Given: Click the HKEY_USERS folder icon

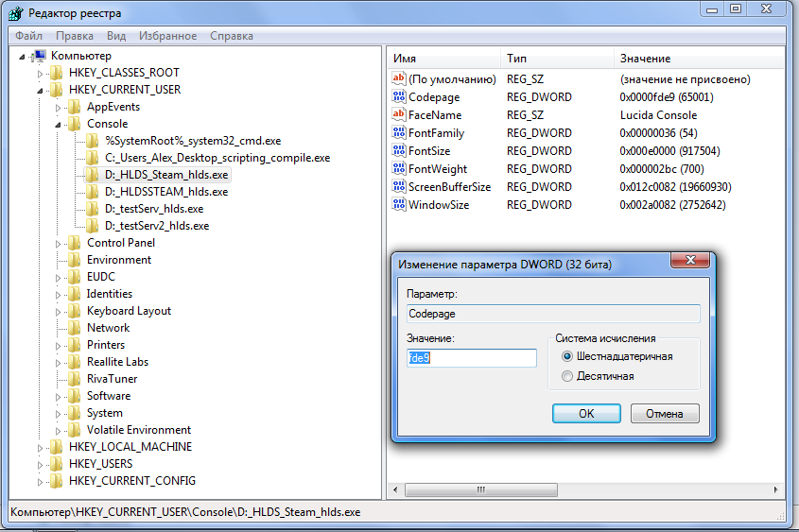Looking at the screenshot, I should (57, 464).
